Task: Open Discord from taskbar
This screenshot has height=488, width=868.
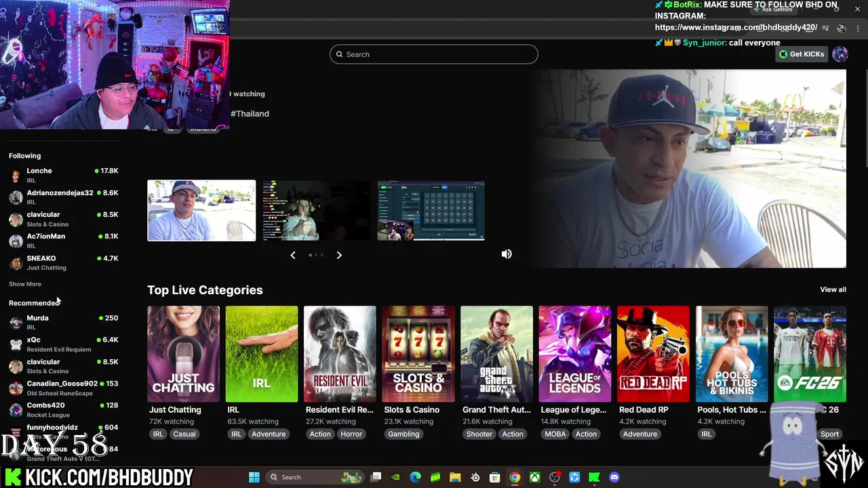Action: tap(614, 477)
